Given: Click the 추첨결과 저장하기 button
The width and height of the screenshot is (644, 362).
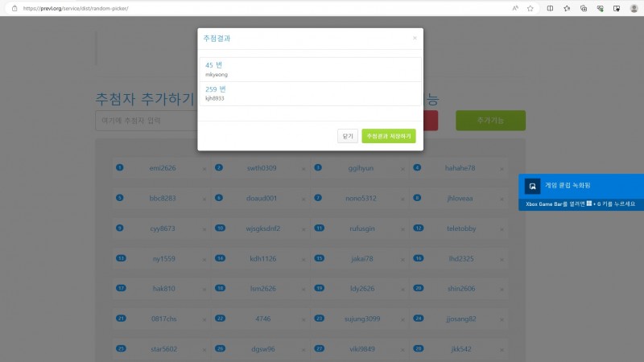Looking at the screenshot, I should point(389,137).
